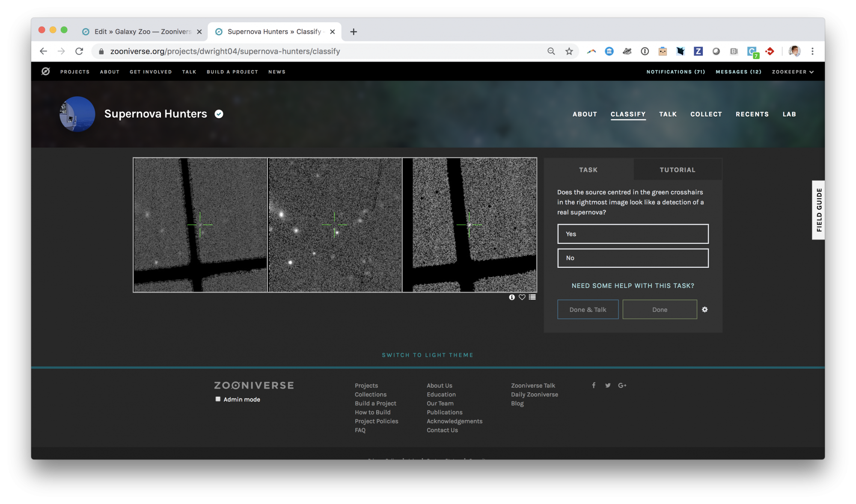The height and width of the screenshot is (504, 856).
Task: Open the subject info icon below images
Action: coord(512,297)
